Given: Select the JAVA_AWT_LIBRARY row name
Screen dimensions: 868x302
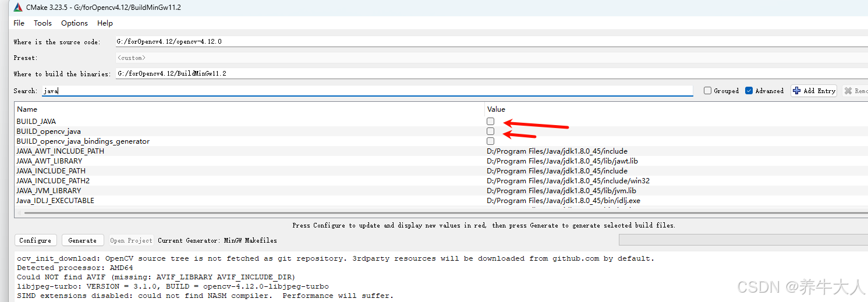Looking at the screenshot, I should pos(49,161).
